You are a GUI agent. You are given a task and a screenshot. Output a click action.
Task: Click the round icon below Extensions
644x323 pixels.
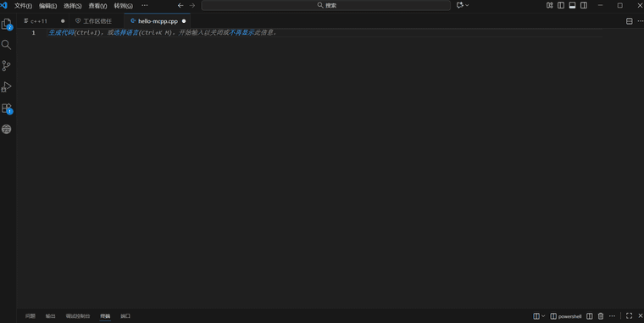pos(6,129)
